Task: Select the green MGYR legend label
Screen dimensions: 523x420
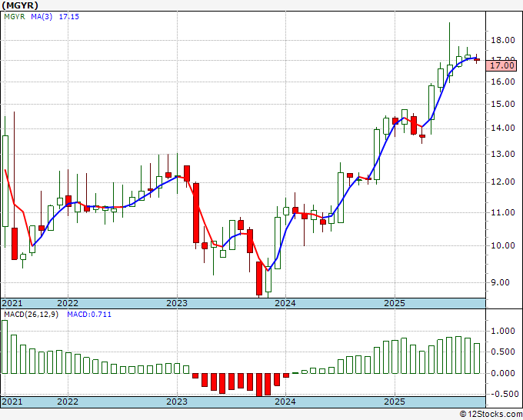Action: tap(15, 16)
